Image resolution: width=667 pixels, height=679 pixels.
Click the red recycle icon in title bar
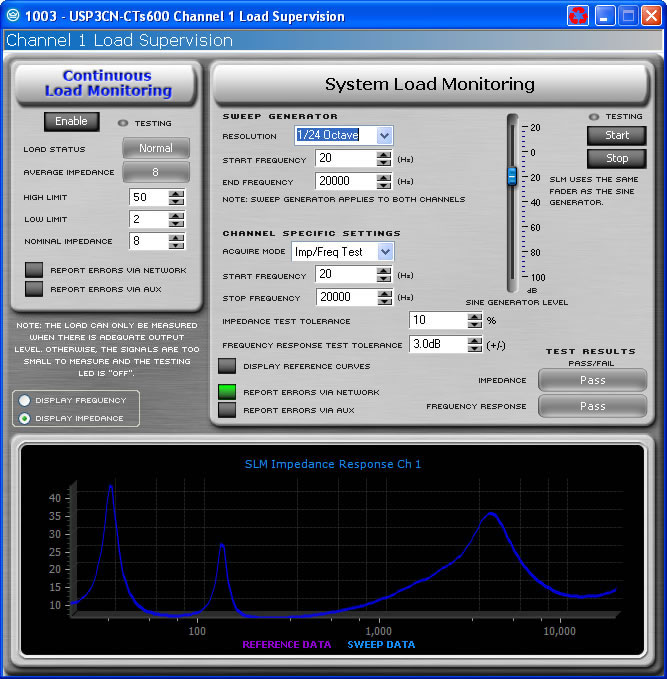[578, 16]
